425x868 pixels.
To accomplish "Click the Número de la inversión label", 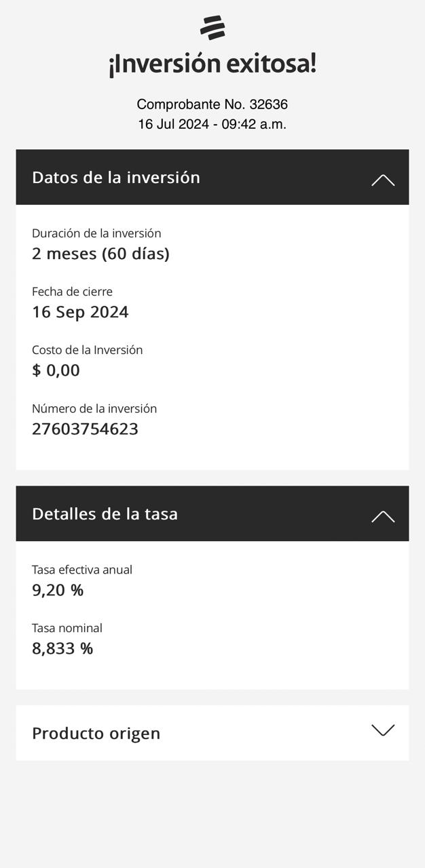I will tap(94, 408).
